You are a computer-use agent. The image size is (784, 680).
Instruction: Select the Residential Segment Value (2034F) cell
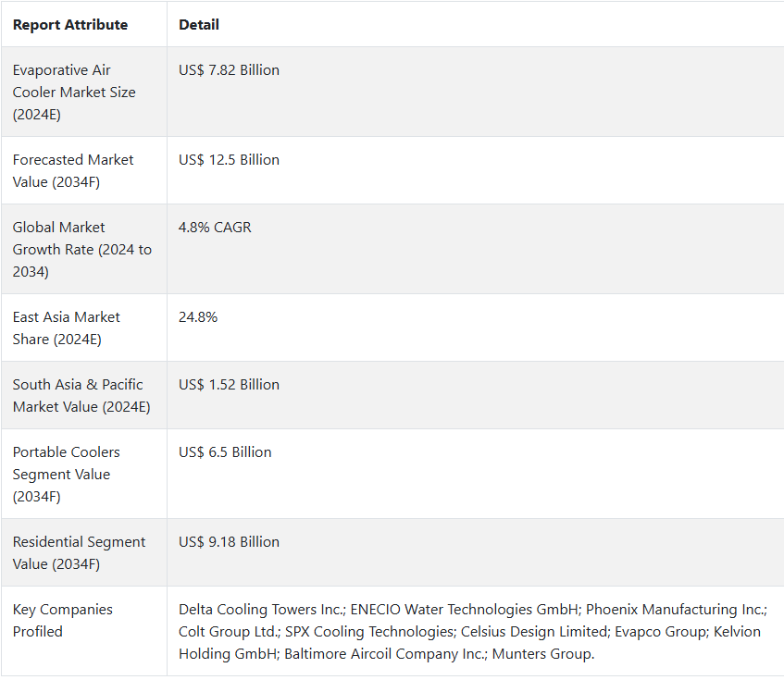point(84,552)
